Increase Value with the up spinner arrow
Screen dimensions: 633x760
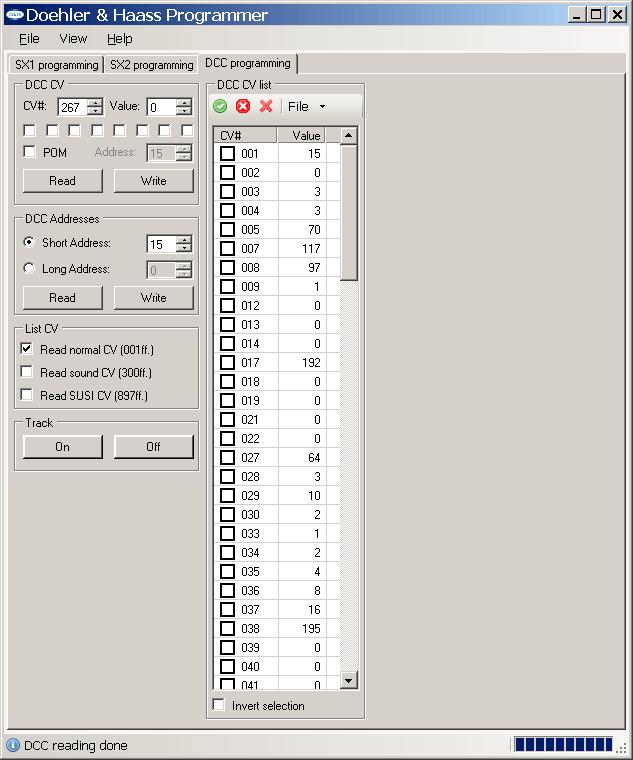click(x=184, y=103)
